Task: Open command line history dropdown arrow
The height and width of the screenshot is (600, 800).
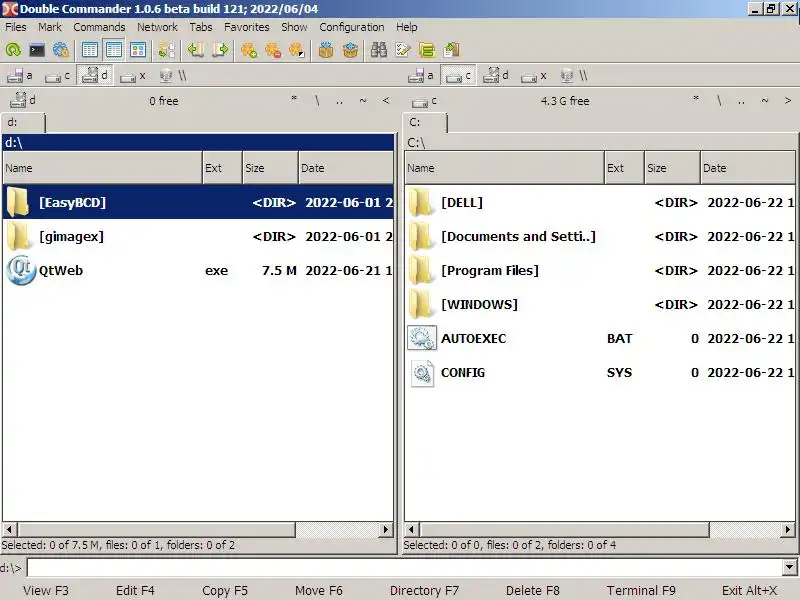Action: [x=789, y=567]
